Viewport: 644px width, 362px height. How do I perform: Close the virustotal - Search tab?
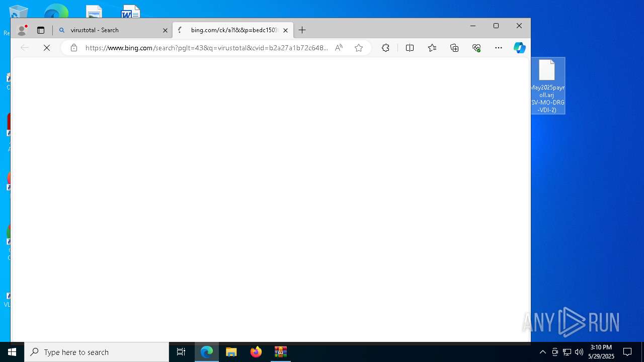coord(165,30)
